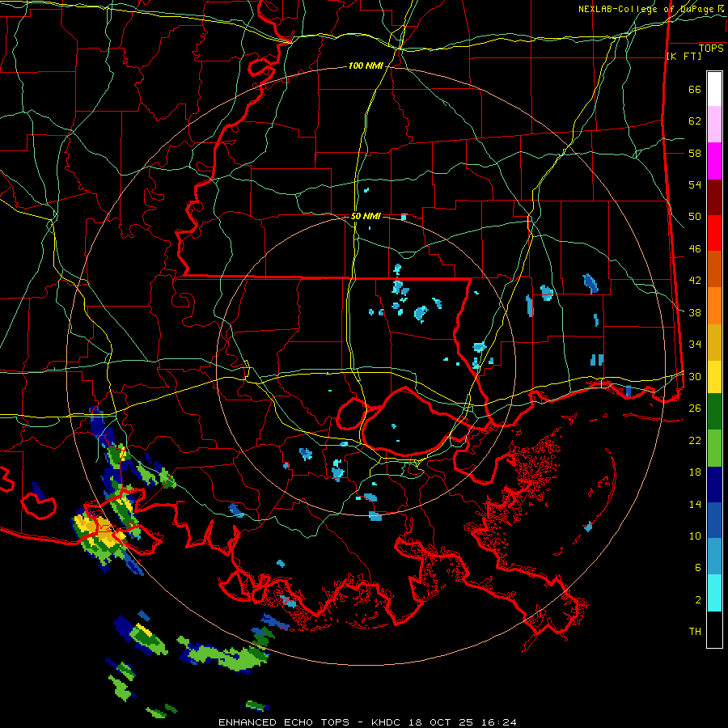The width and height of the screenshot is (728, 728).
Task: Click the legend value '14'
Action: (695, 504)
